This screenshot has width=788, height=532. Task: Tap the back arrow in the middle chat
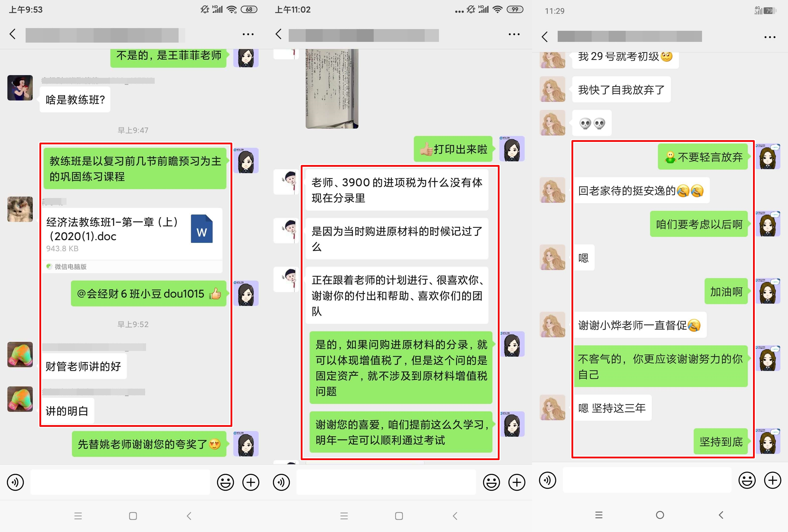pyautogui.click(x=278, y=34)
